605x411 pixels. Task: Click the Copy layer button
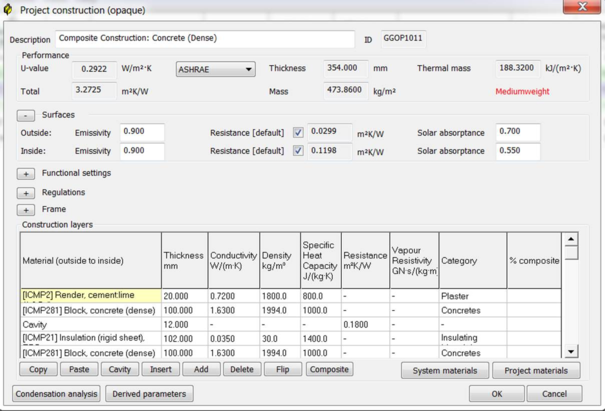point(38,369)
